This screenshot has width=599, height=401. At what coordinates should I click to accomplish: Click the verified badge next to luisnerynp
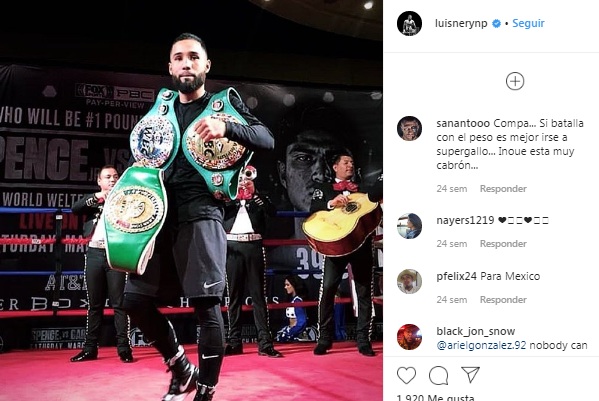(x=496, y=23)
